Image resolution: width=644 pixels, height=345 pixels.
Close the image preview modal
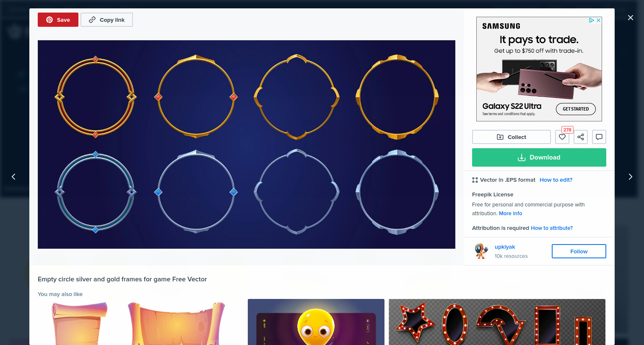coord(630,18)
